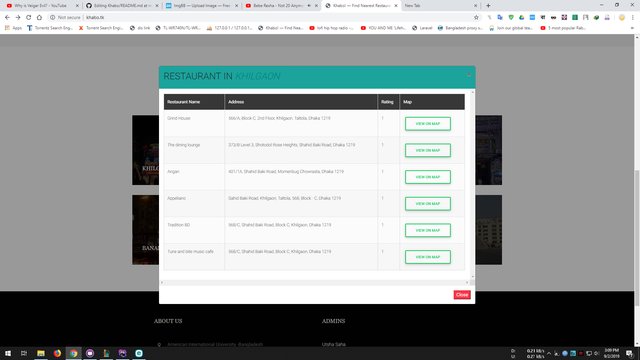This screenshot has height=360, width=640.
Task: View site info for Not secure
Action: [65, 18]
